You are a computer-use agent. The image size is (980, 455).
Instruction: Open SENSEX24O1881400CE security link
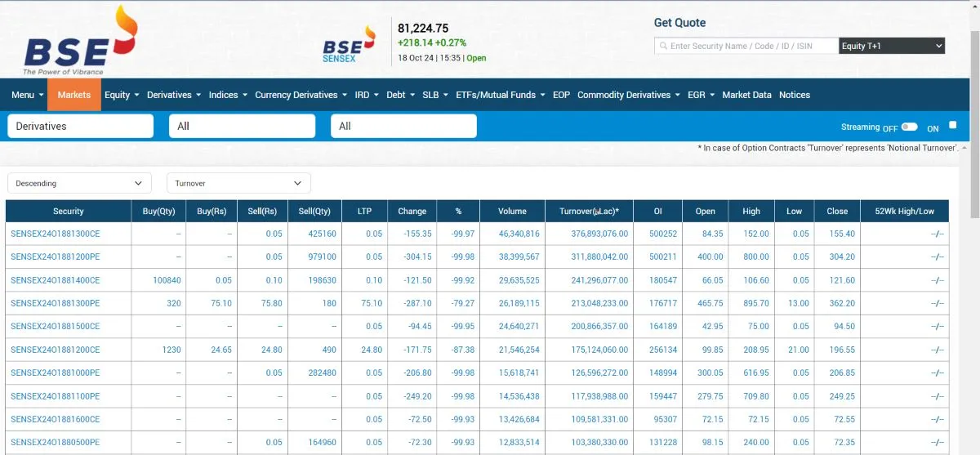(x=56, y=280)
